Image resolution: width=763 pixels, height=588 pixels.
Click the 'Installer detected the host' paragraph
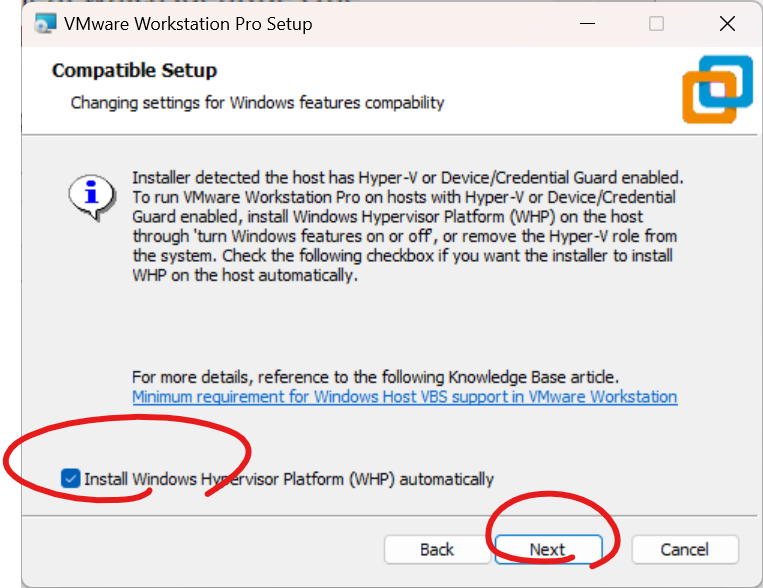coord(408,226)
